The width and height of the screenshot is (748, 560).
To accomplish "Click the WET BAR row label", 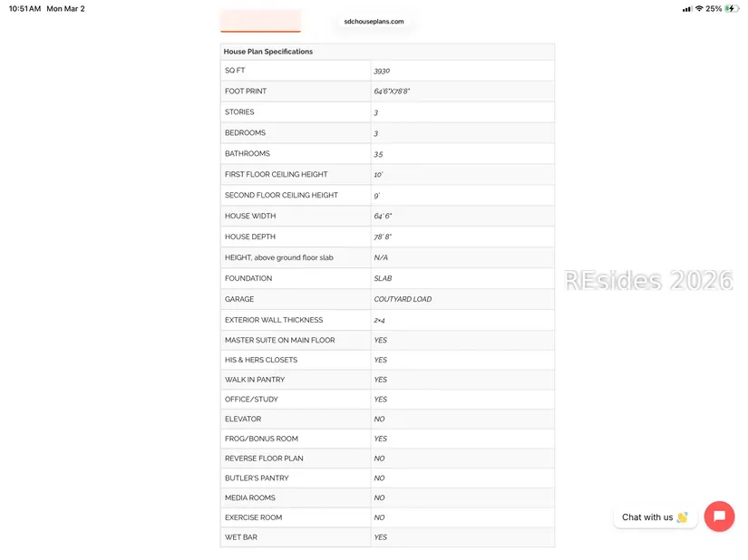I will tap(241, 537).
